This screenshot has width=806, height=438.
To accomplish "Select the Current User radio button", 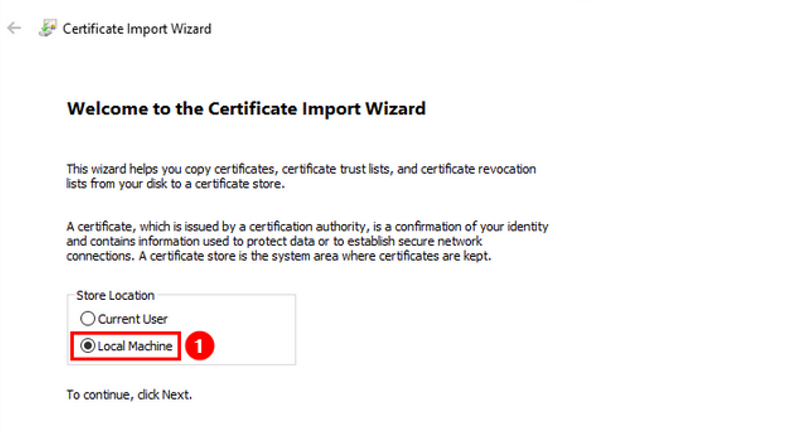I will pyautogui.click(x=88, y=319).
